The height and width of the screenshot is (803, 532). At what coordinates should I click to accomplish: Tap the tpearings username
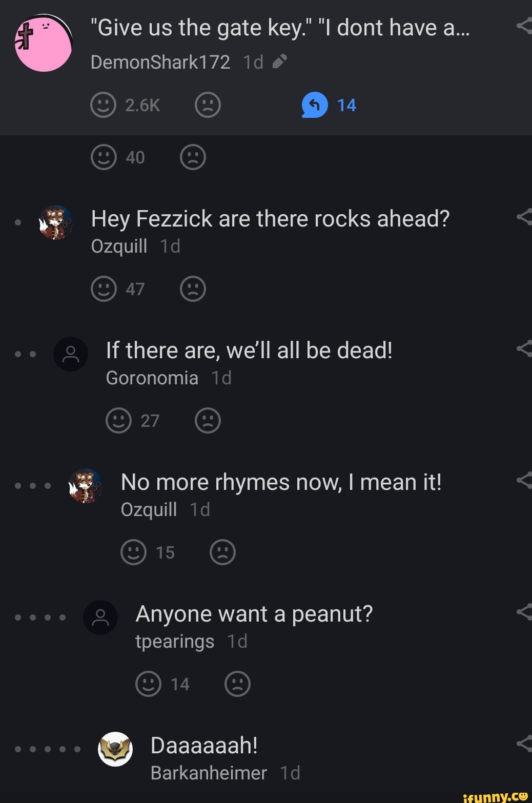(175, 641)
